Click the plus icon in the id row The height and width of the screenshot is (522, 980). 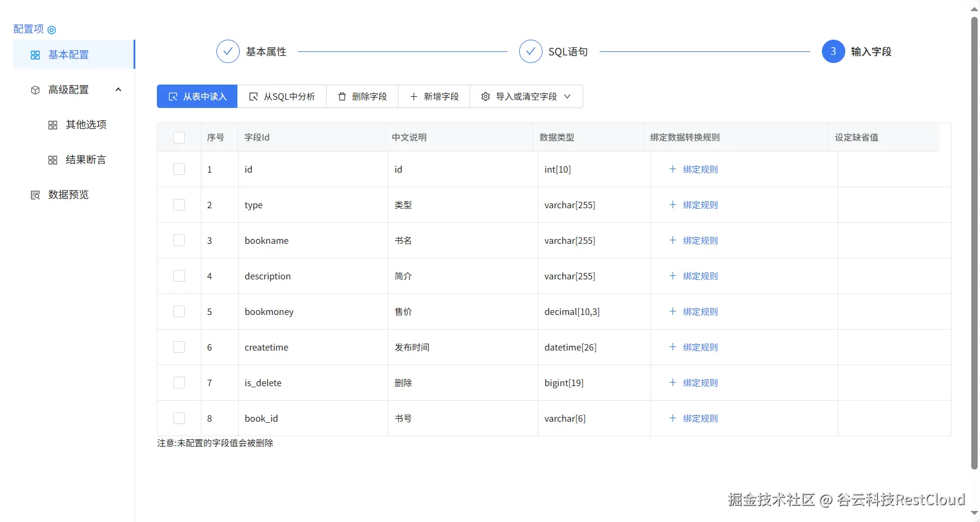tap(673, 169)
